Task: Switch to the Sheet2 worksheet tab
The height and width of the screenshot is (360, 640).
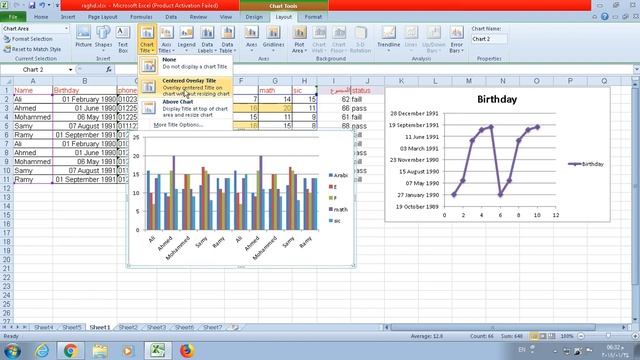Action: point(128,327)
